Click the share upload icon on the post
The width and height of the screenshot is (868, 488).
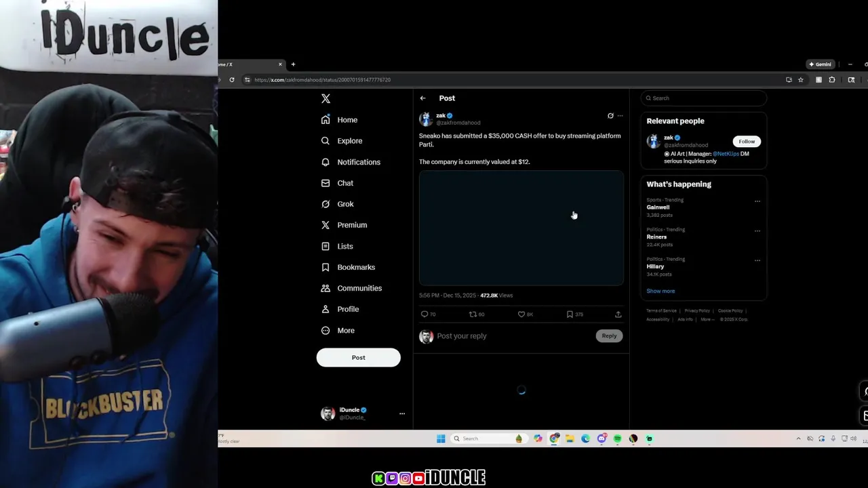[618, 314]
